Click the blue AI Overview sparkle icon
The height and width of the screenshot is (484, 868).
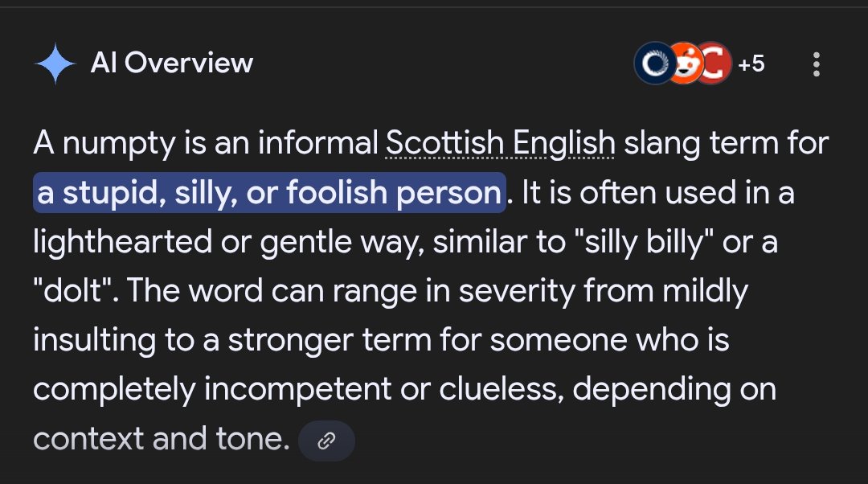55,64
